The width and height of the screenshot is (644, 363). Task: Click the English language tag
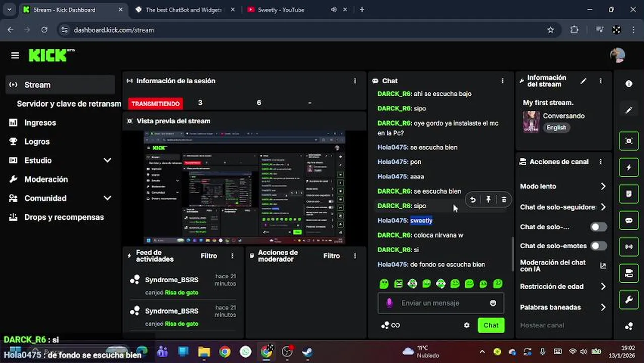[556, 128]
